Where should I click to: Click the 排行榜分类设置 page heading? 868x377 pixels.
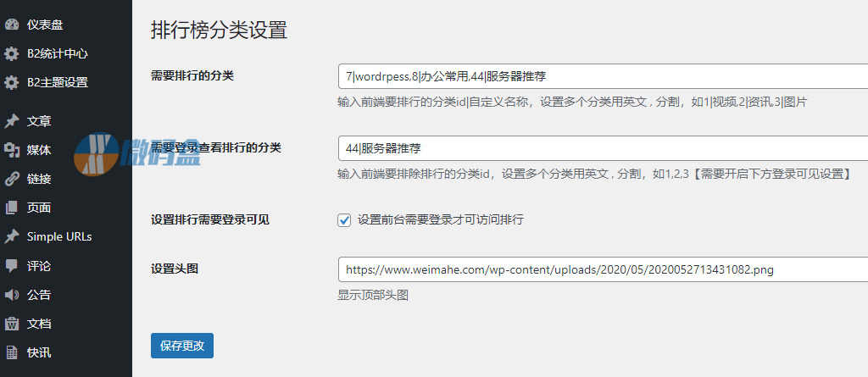[220, 30]
